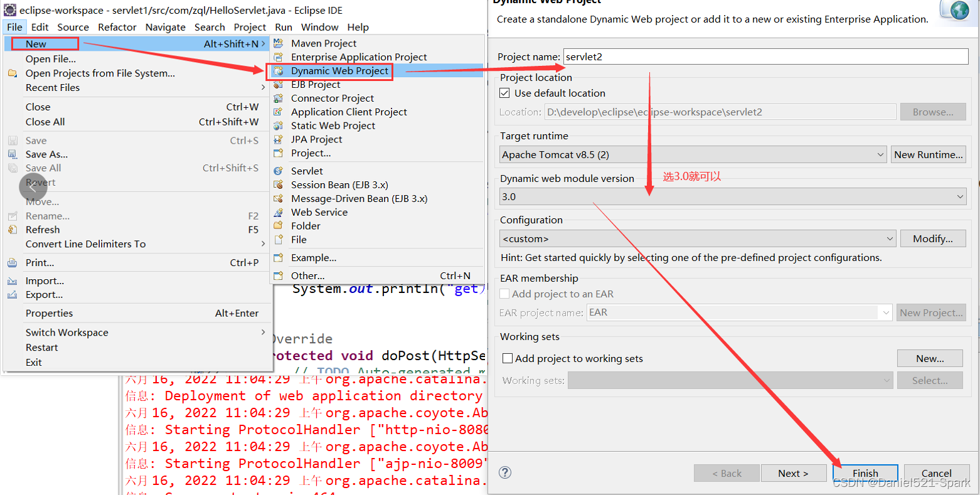Click the Modify... configuration button
The width and height of the screenshot is (980, 495).
[932, 238]
